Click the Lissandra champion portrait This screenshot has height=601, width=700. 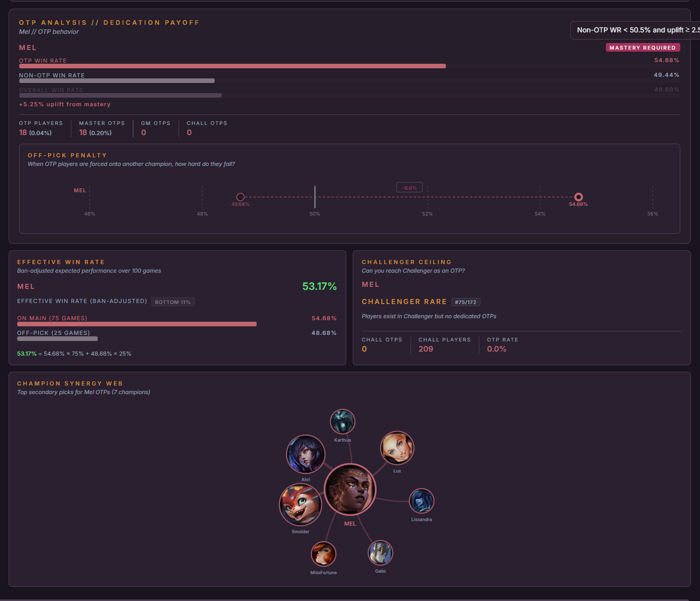[x=422, y=501]
